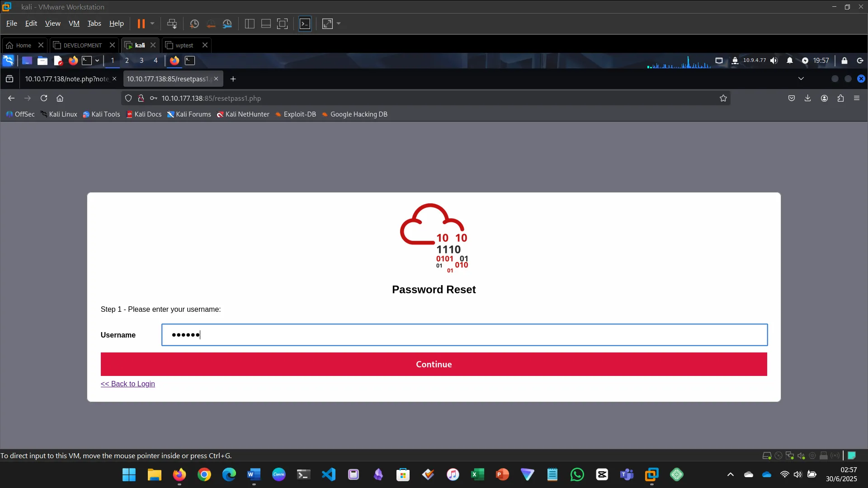Image resolution: width=868 pixels, height=488 pixels.
Task: Pause the virtual machine
Action: 141,23
